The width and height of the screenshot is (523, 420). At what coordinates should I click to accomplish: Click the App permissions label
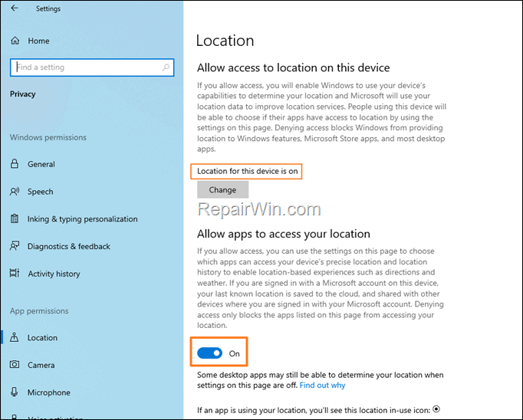pyautogui.click(x=39, y=311)
